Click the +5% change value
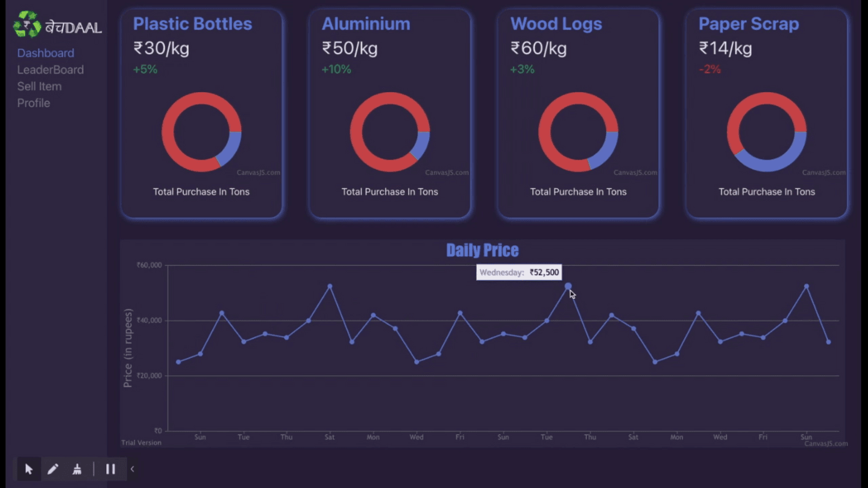The image size is (868, 488). tap(145, 69)
